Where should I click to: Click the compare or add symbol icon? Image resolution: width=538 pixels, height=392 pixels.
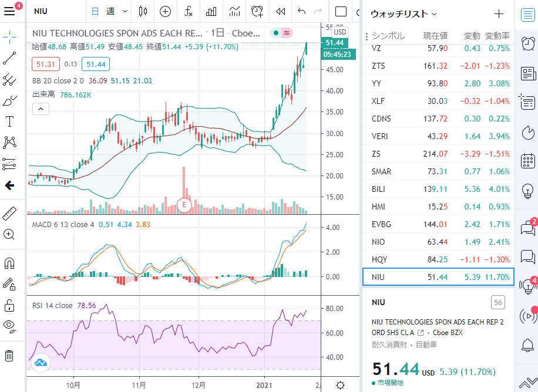tap(166, 12)
